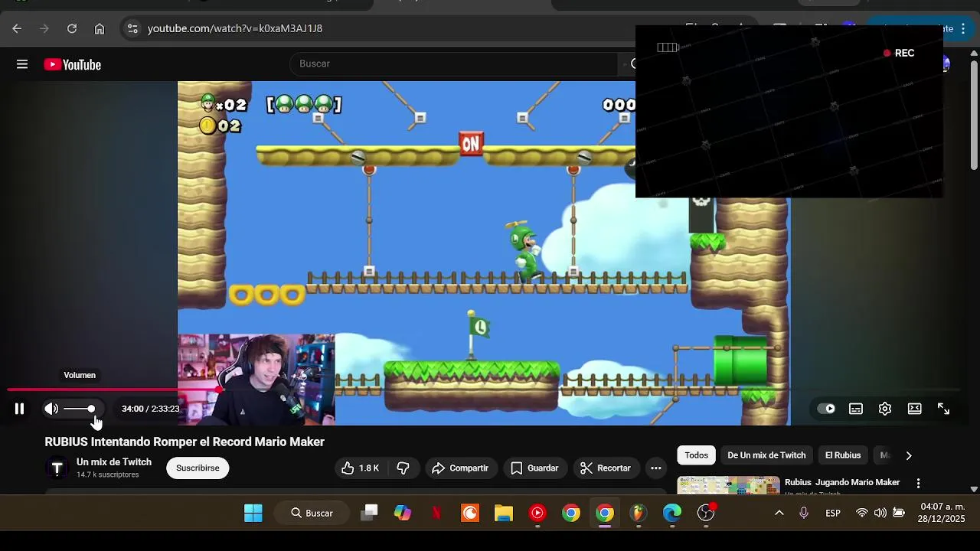
Task: Subscribe with the Suscribirse button
Action: 198,468
